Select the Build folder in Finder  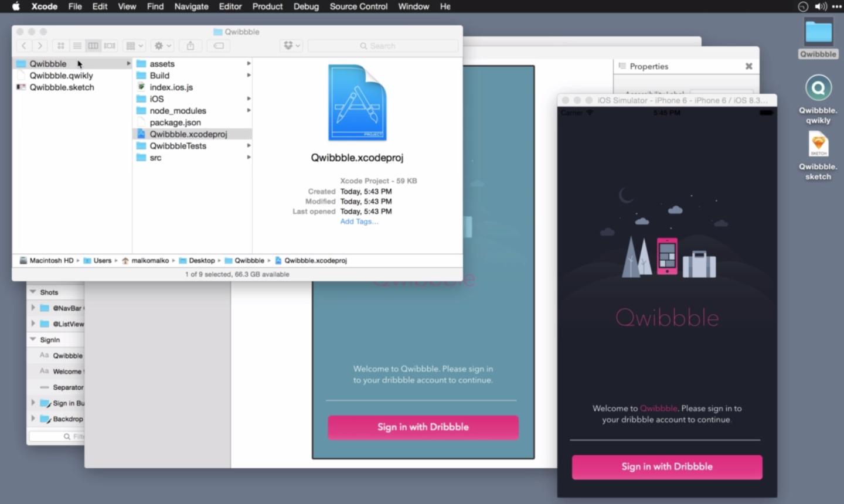[192, 76]
